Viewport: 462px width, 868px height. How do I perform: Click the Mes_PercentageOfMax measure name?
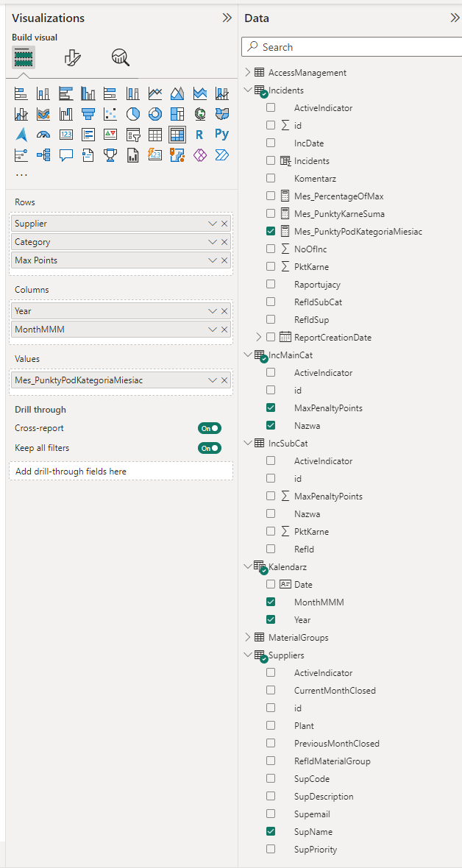[339, 196]
